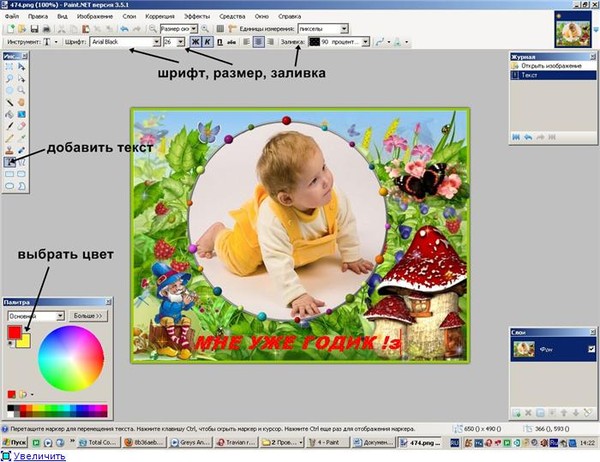Switch to Total Commander taskbar button
This screenshot has height=462, width=600.
[98, 442]
